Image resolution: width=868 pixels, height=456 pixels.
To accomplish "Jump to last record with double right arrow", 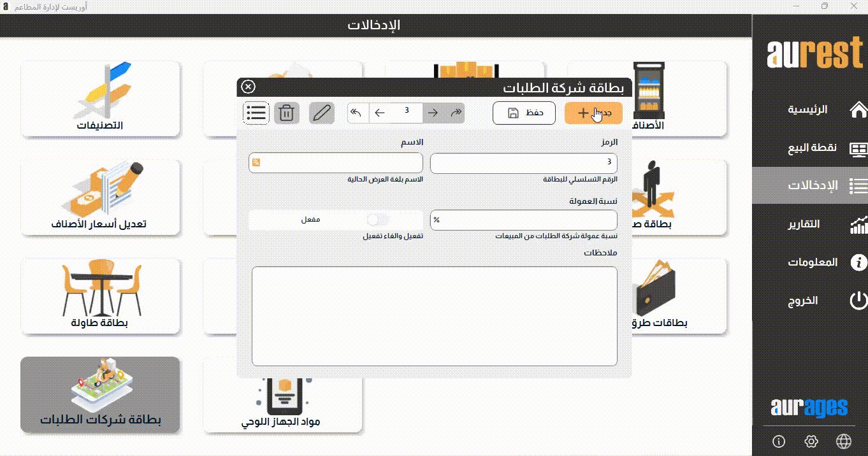I will pos(456,113).
